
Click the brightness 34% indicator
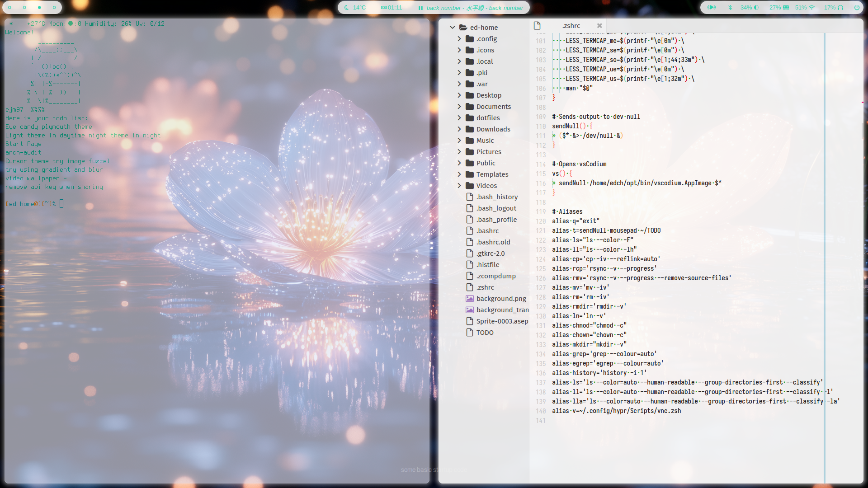750,8
